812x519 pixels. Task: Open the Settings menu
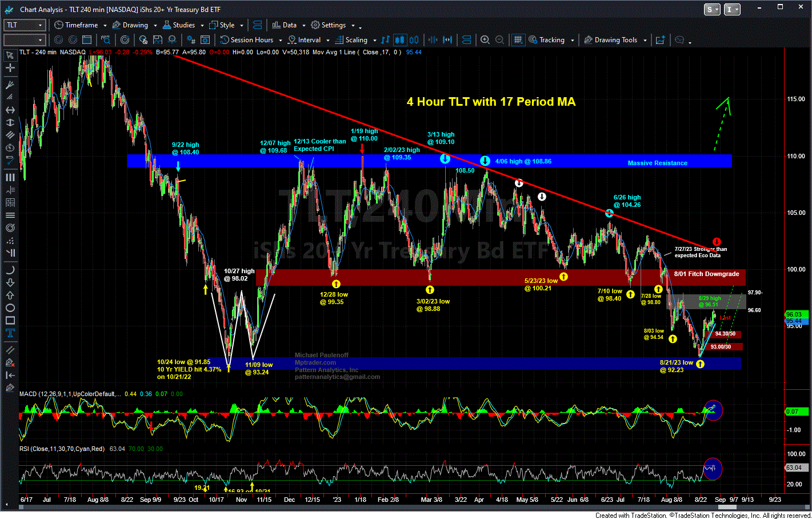pos(329,25)
